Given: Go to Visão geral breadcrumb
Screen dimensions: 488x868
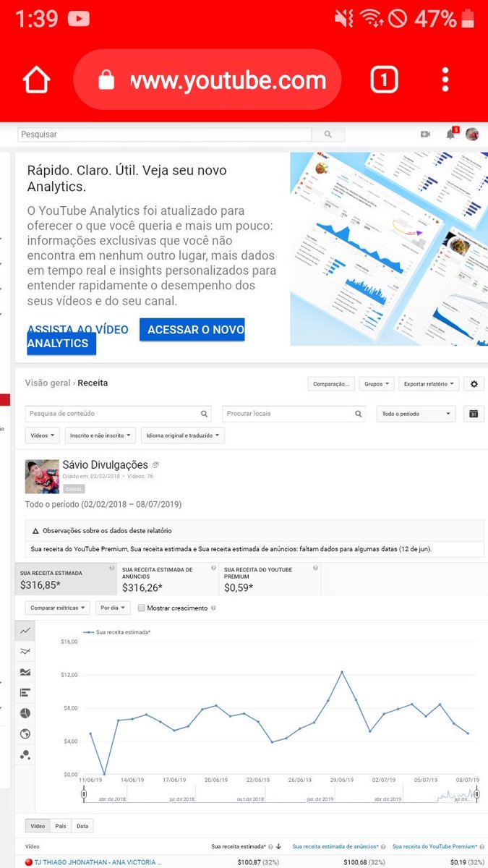Looking at the screenshot, I should coord(48,383).
